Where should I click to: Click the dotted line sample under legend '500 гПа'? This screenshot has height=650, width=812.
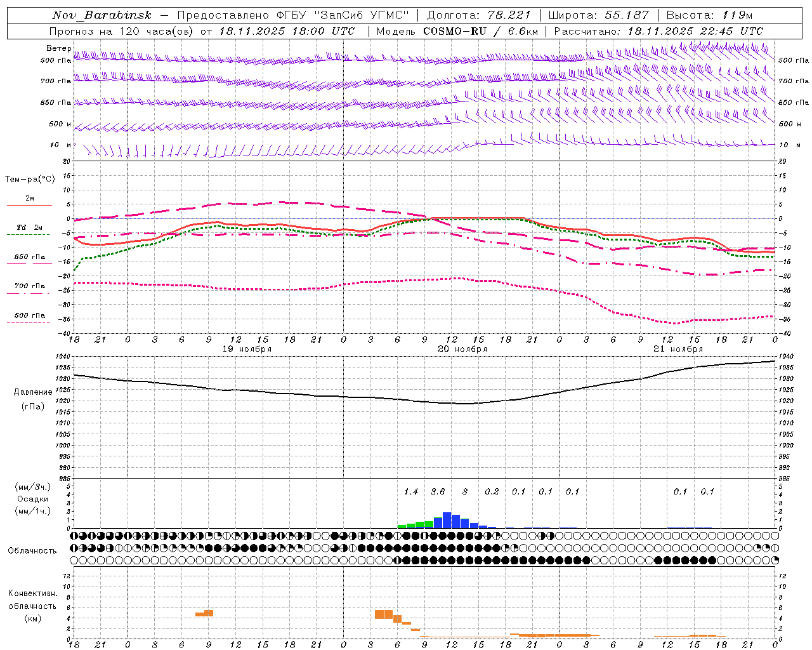29,322
